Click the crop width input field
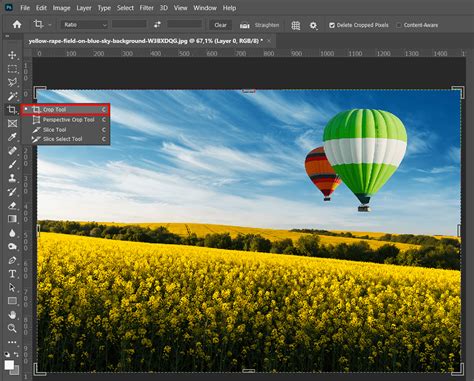Screen dimensions: 474x381 pyautogui.click(x=129, y=24)
